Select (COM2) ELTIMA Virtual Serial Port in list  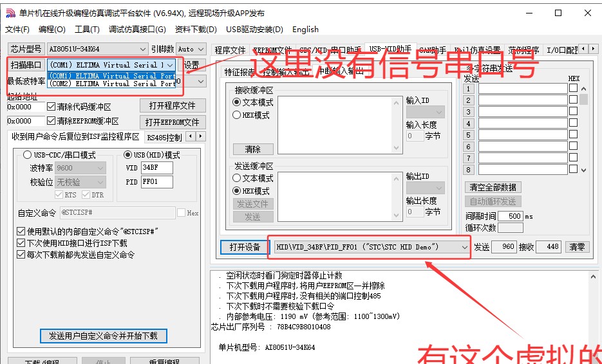coord(112,83)
